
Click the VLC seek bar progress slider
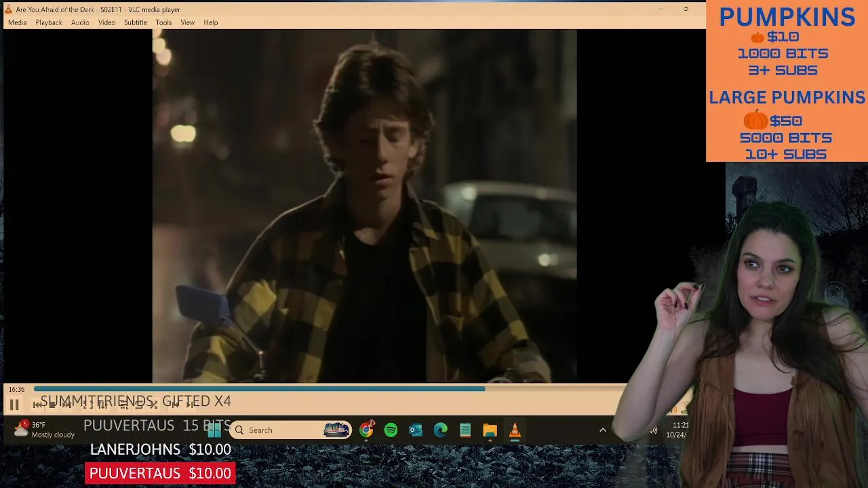(329, 389)
